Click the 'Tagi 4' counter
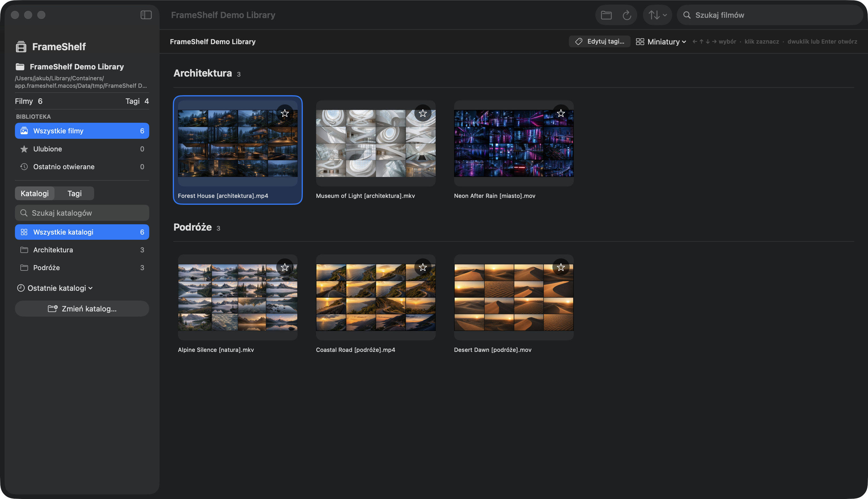 point(137,101)
